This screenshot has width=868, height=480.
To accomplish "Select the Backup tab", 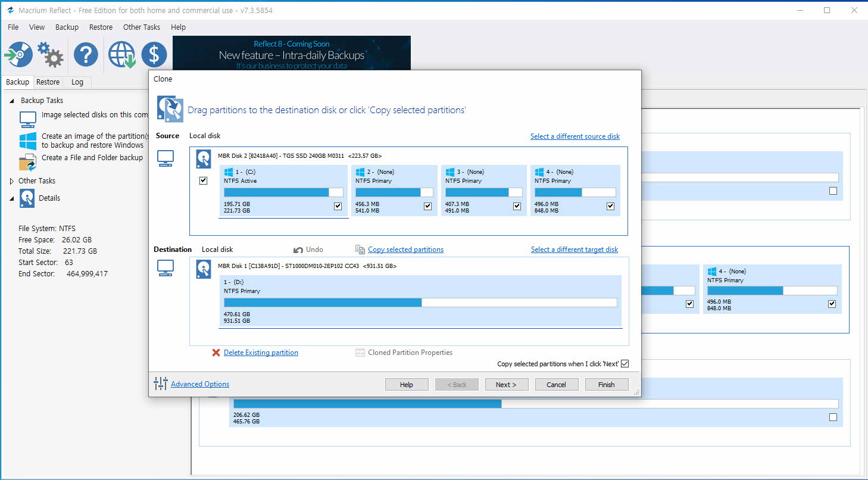I will (17, 82).
